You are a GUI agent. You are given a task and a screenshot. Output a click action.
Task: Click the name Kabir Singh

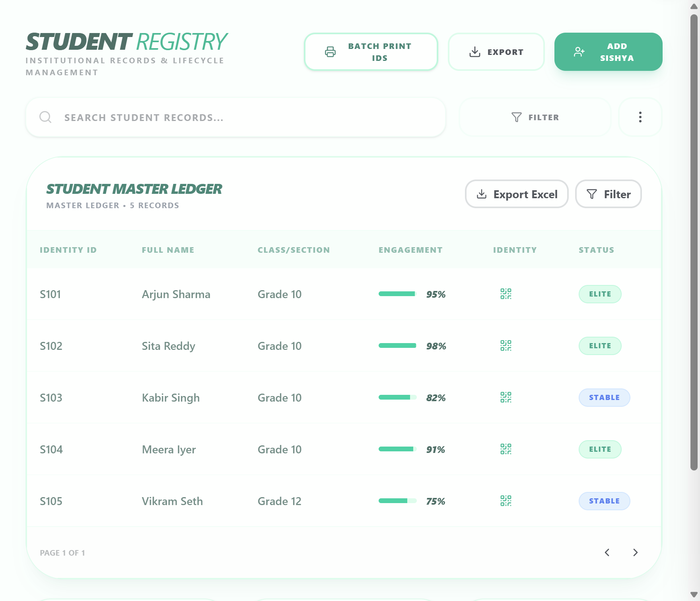click(171, 398)
